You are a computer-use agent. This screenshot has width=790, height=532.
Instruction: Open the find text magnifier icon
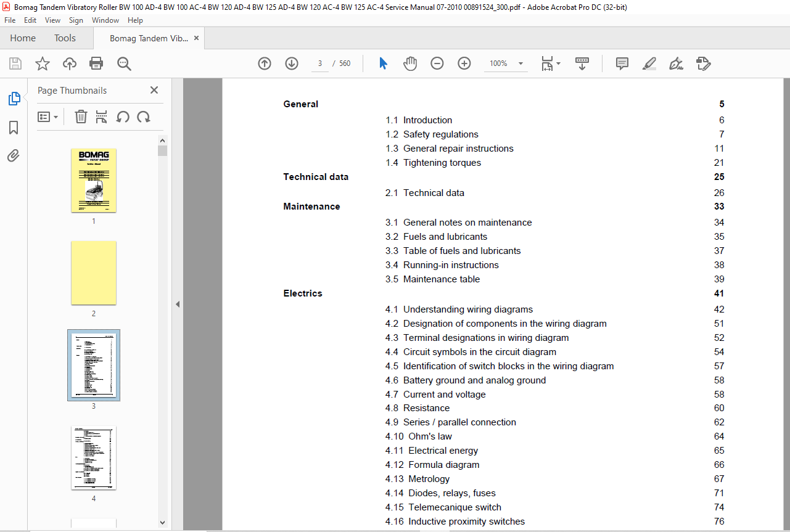(124, 63)
